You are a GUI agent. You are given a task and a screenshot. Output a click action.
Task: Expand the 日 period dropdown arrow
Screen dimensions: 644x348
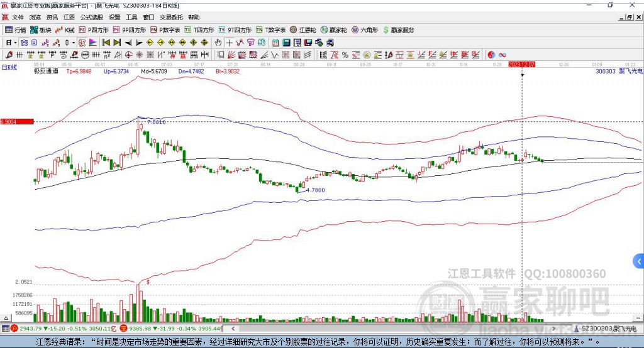tap(15, 43)
